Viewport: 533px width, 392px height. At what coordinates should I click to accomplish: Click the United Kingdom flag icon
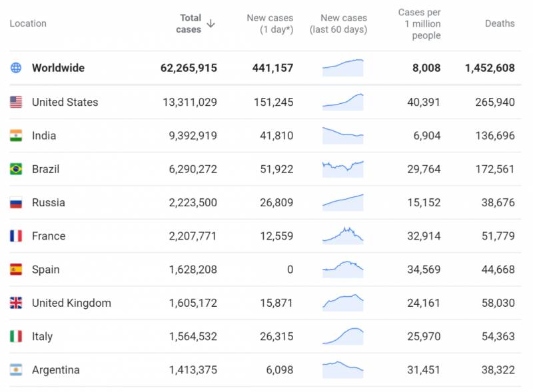coord(16,303)
